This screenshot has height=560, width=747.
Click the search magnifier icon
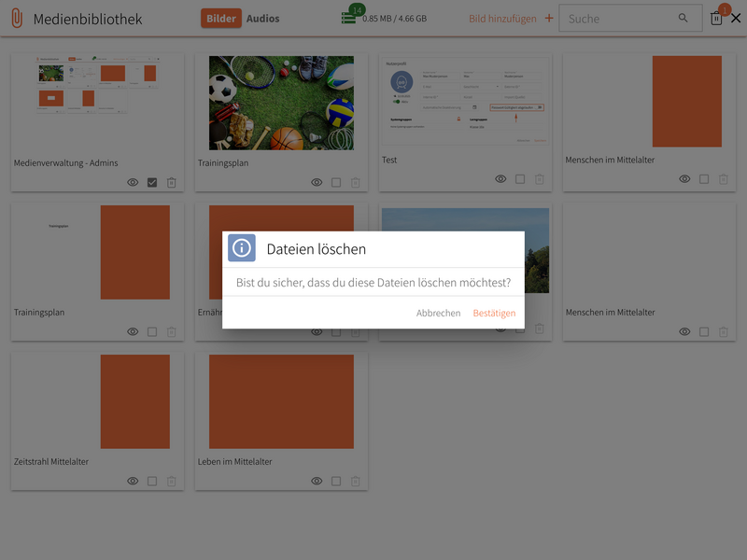[684, 18]
